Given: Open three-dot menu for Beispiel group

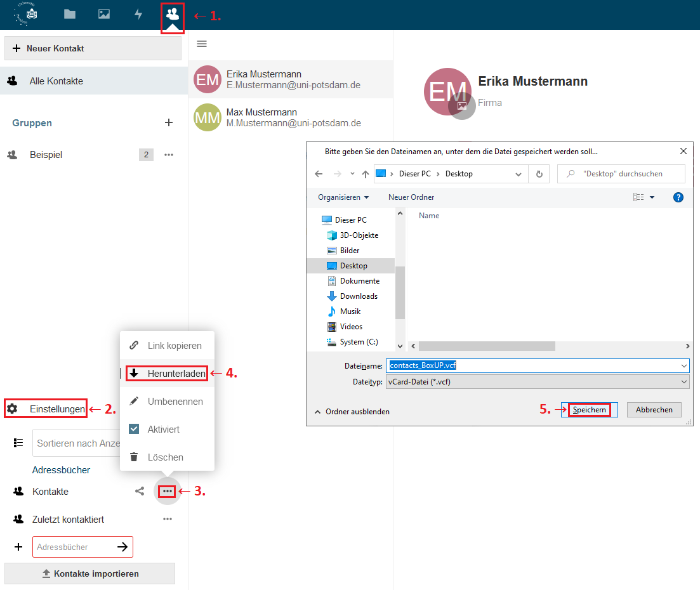Looking at the screenshot, I should coord(169,155).
